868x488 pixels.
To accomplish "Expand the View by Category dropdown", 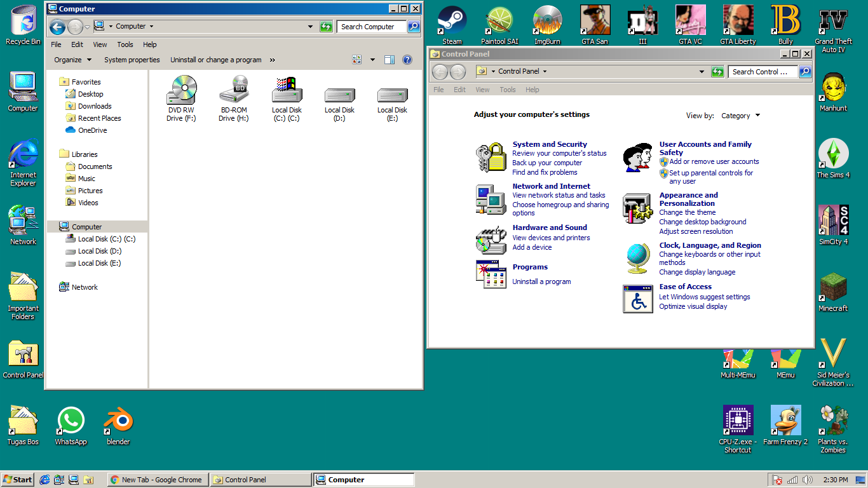I will (x=740, y=116).
